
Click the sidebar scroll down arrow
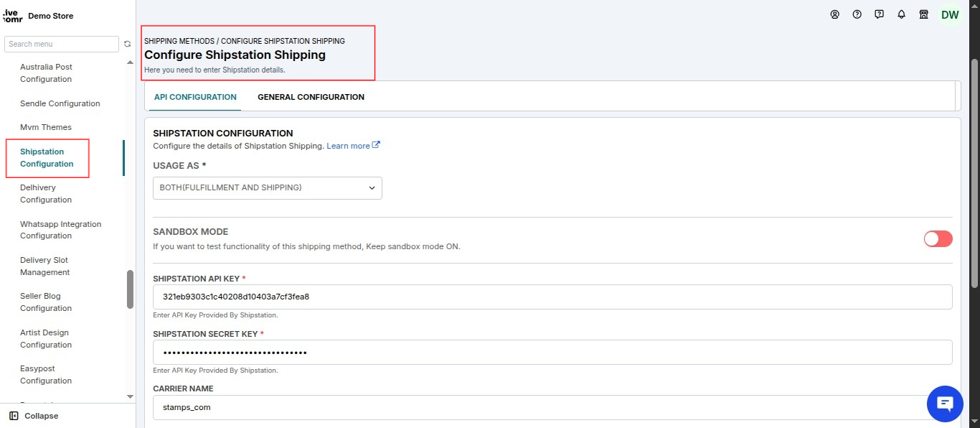(x=130, y=396)
